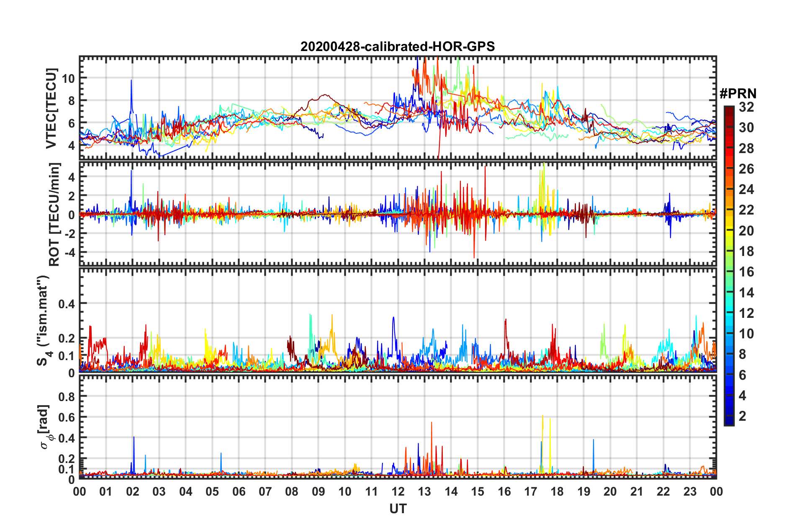This screenshot has width=796, height=532.
Task: Select colorbar tick label "24"
Action: coord(746,189)
